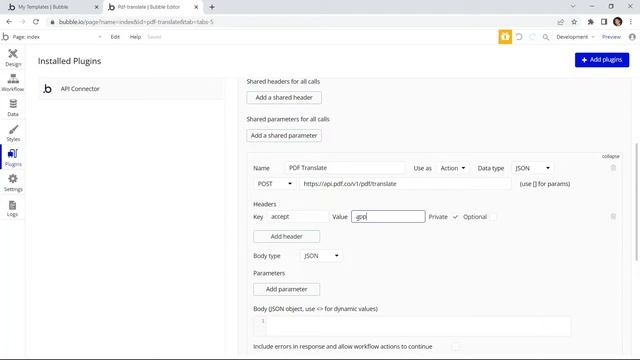Viewport: 640px width, 360px height.
Task: Enable include errors in response checkbox
Action: point(455,347)
